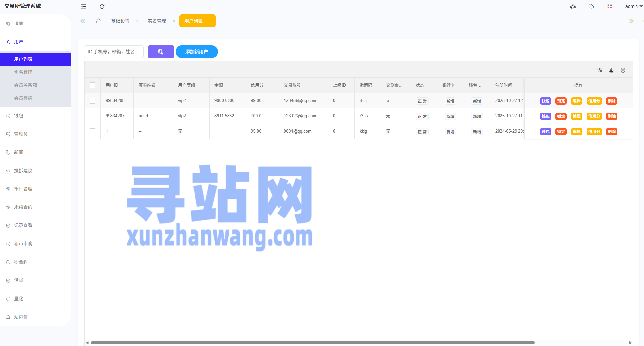The height and width of the screenshot is (346, 644).
Task: Expand the 币种管理 sidebar menu
Action: [23, 189]
